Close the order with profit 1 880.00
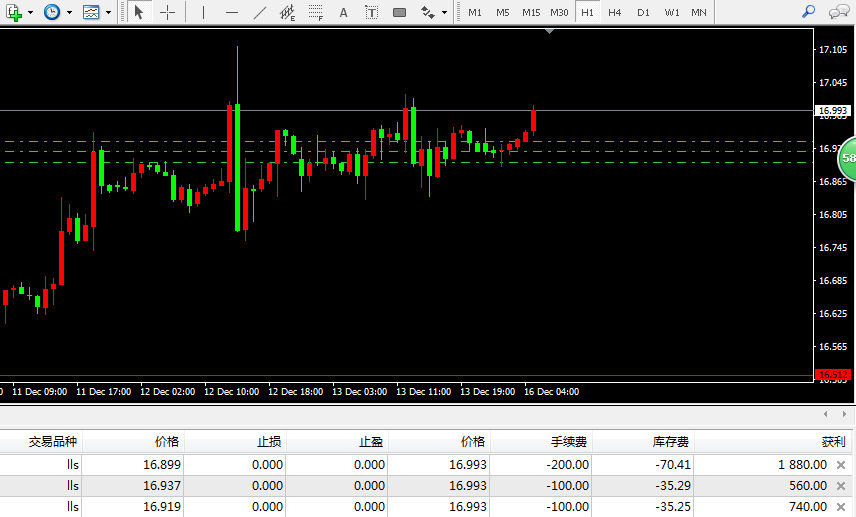 point(841,465)
